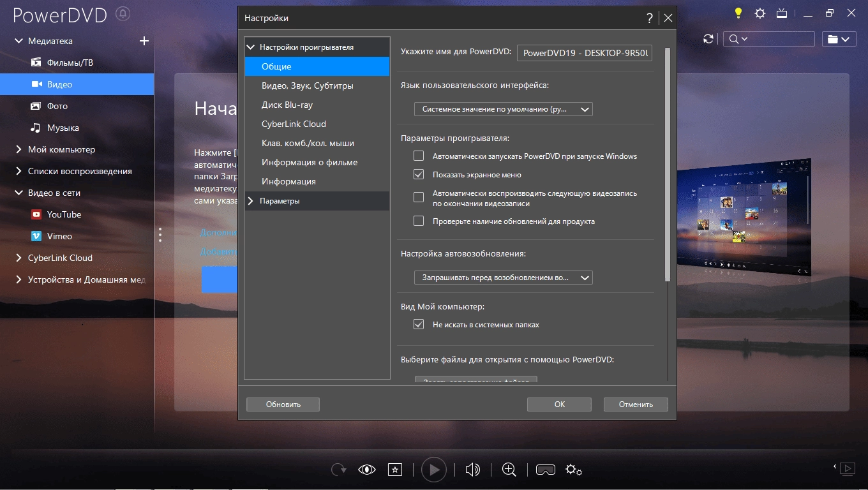Image resolution: width=868 pixels, height=490 pixels.
Task: Toggle TrueTheater eye icon
Action: pyautogui.click(x=367, y=470)
